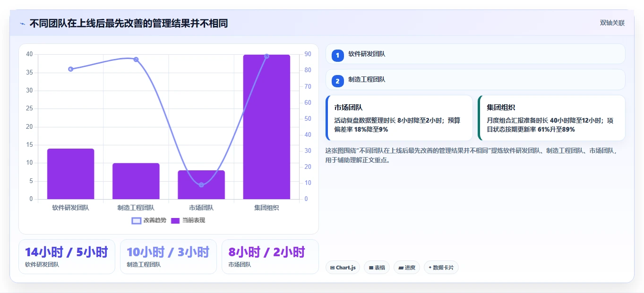The image size is (644, 293).
Task: Click x-axis label 制造工程团队 under the chart
Action: [x=136, y=208]
